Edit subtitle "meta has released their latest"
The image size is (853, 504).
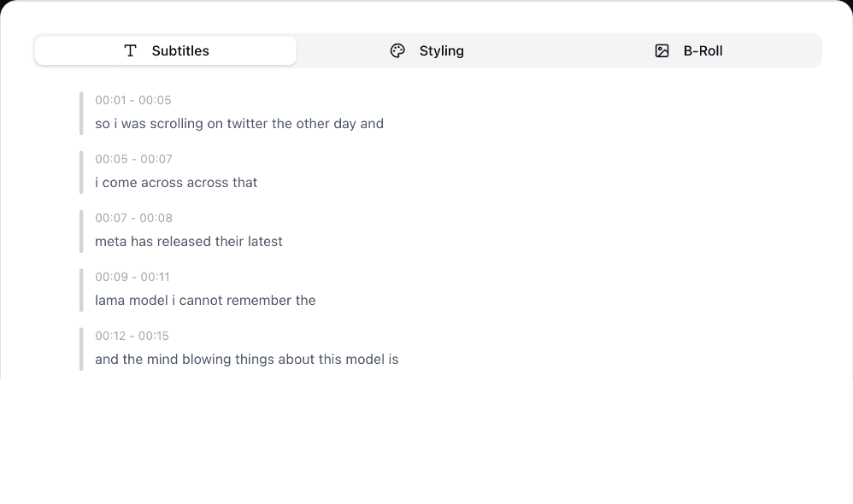189,242
